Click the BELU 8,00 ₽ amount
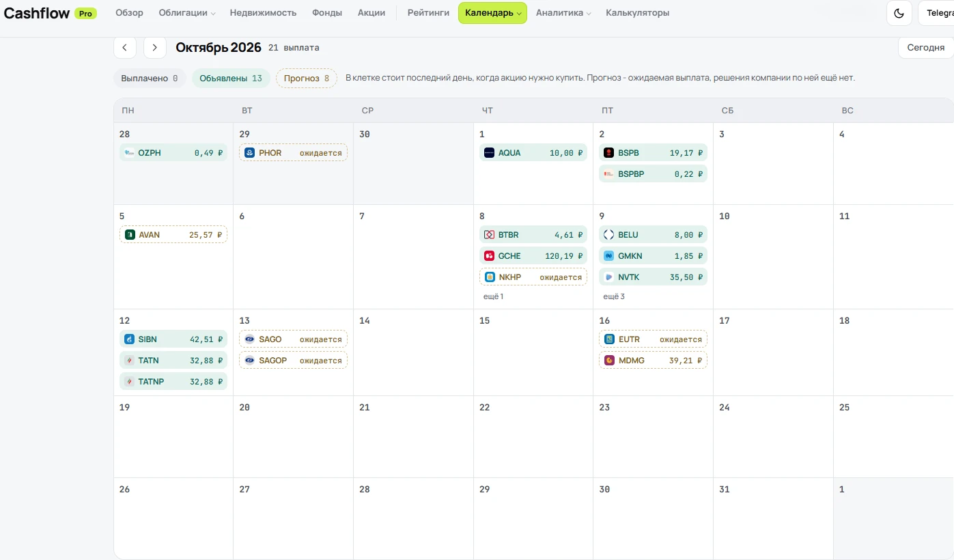 [689, 235]
